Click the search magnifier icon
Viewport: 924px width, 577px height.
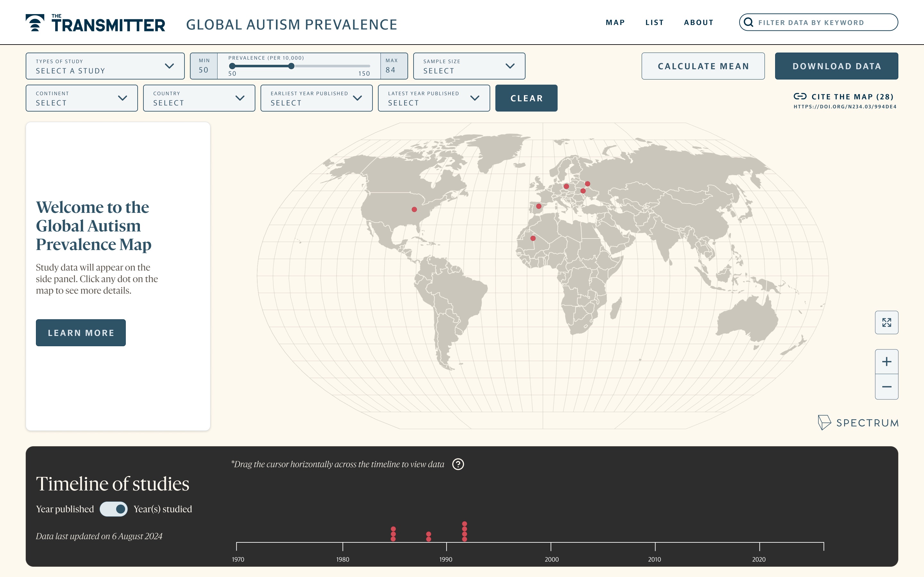pos(749,22)
